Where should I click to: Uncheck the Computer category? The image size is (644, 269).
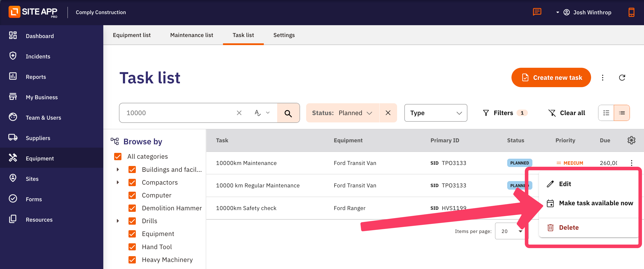pyautogui.click(x=132, y=195)
